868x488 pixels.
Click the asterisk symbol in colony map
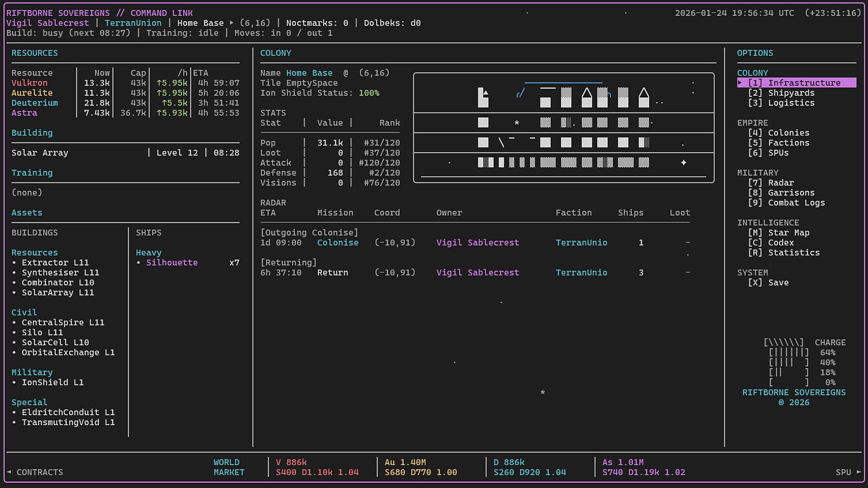[517, 123]
